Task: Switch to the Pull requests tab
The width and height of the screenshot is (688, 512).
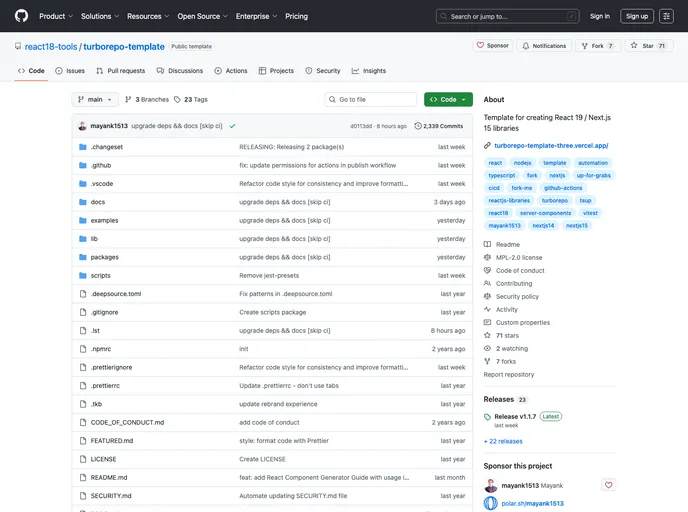Action: [x=121, y=71]
